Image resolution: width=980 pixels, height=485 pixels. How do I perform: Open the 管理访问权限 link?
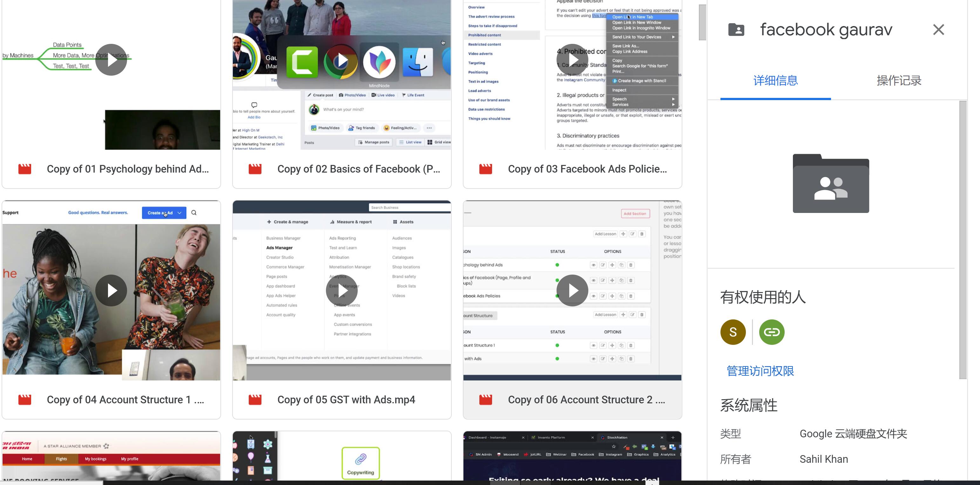(x=760, y=371)
